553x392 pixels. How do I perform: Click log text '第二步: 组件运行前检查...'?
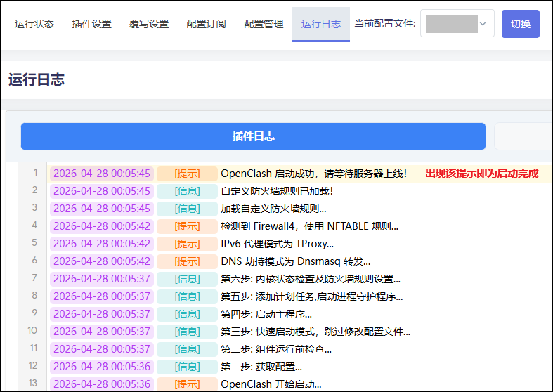pos(276,349)
